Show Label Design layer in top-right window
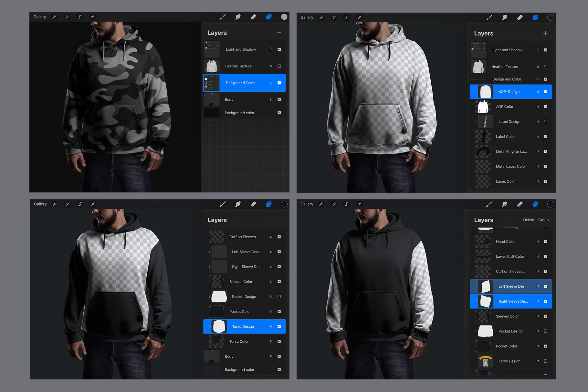The height and width of the screenshot is (392, 588). pyautogui.click(x=546, y=122)
